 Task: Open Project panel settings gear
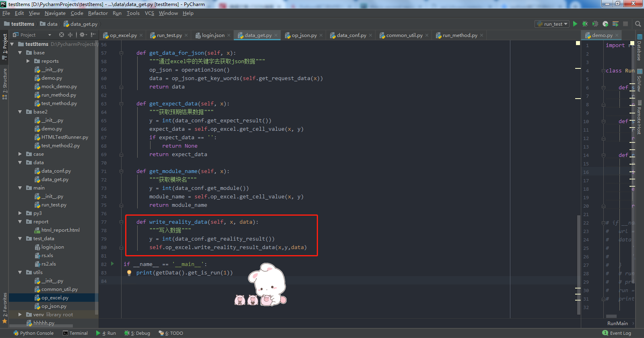(x=82, y=35)
